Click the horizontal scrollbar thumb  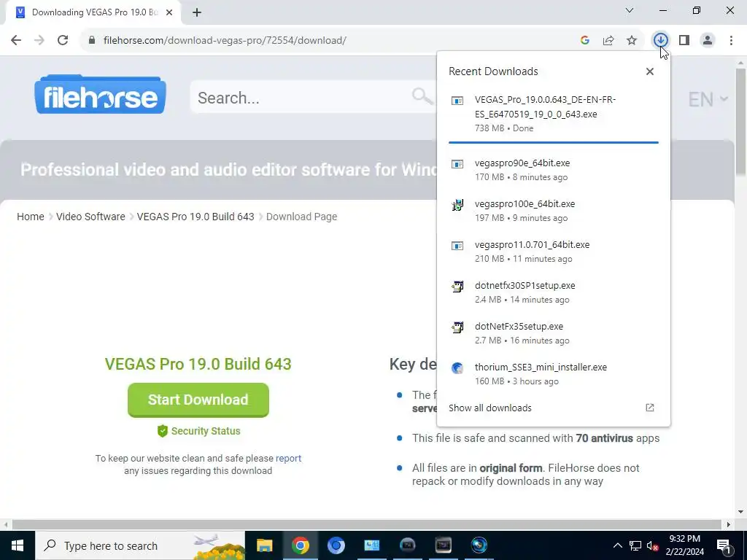(x=367, y=525)
